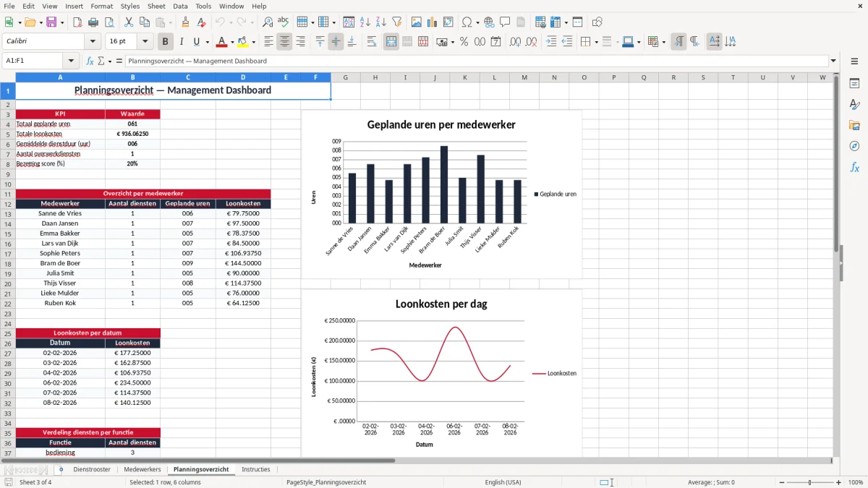Image resolution: width=868 pixels, height=488 pixels.
Task: Click the formula equals (=) button
Action: click(119, 61)
